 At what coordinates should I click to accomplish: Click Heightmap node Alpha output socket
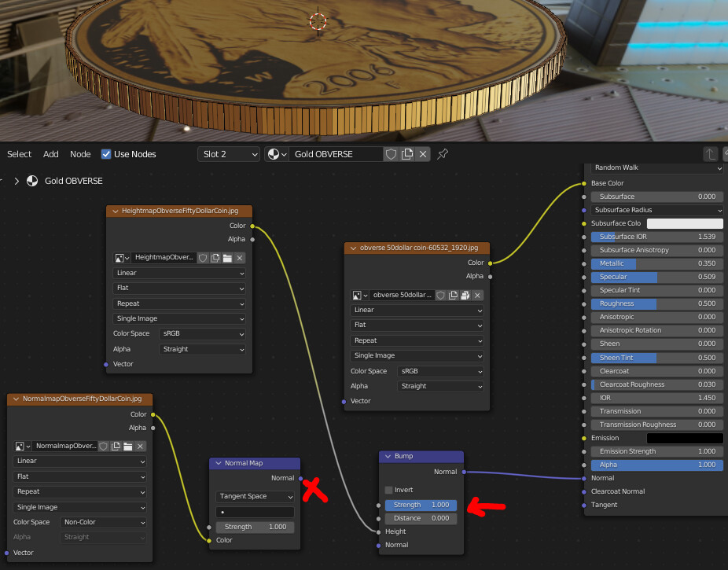252,240
